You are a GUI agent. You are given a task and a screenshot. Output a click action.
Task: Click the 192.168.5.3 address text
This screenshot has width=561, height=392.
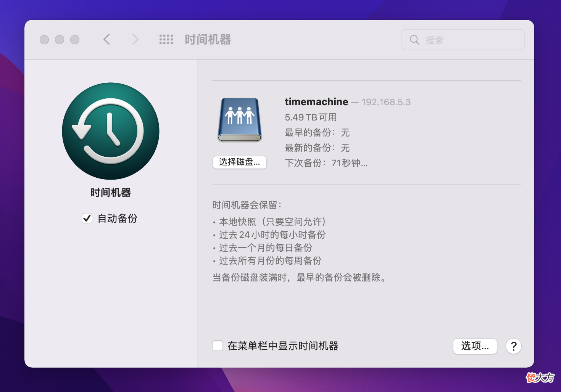[x=386, y=102]
